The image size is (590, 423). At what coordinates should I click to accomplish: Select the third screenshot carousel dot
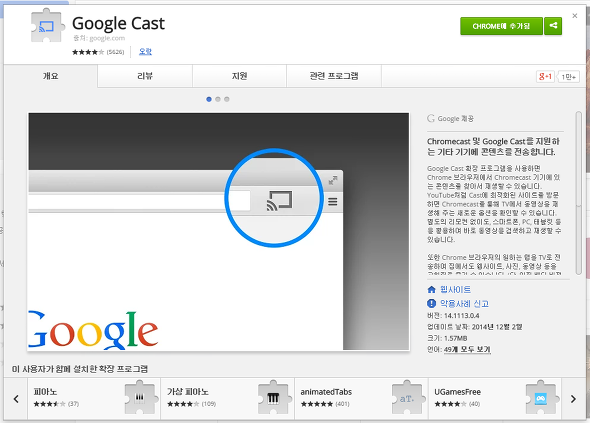coord(227,99)
